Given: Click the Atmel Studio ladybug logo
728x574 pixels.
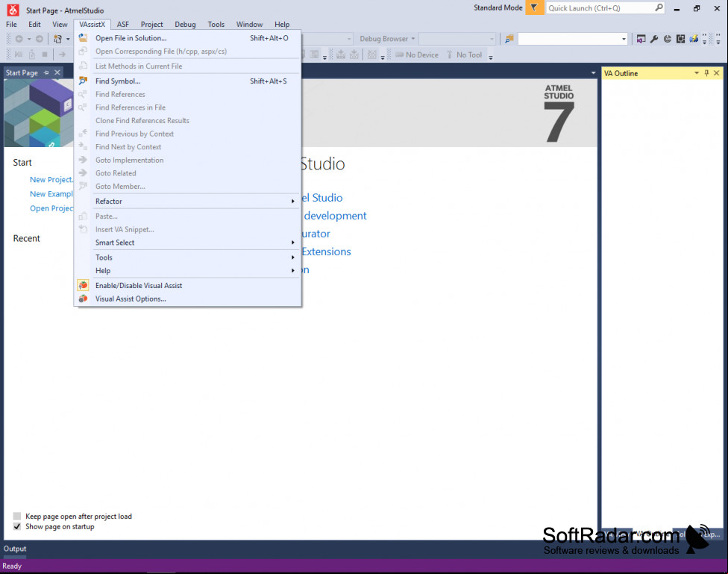Looking at the screenshot, I should coord(13,9).
